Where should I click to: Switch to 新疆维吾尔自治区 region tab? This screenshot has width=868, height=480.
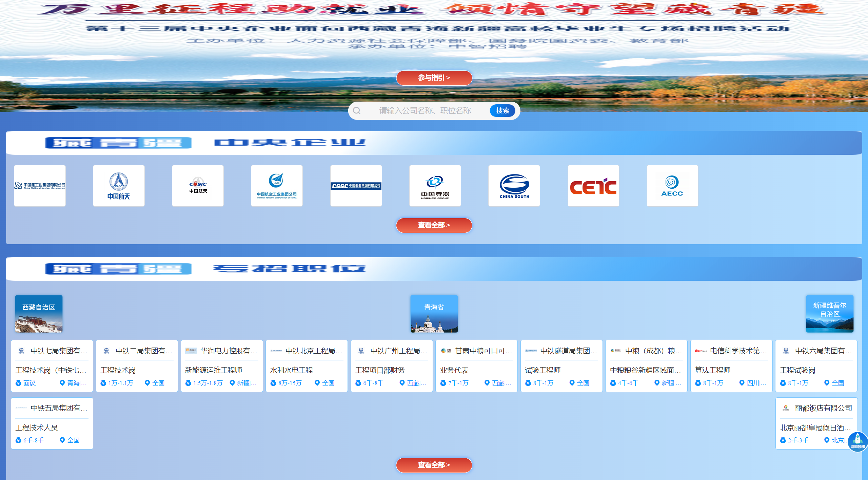(829, 313)
